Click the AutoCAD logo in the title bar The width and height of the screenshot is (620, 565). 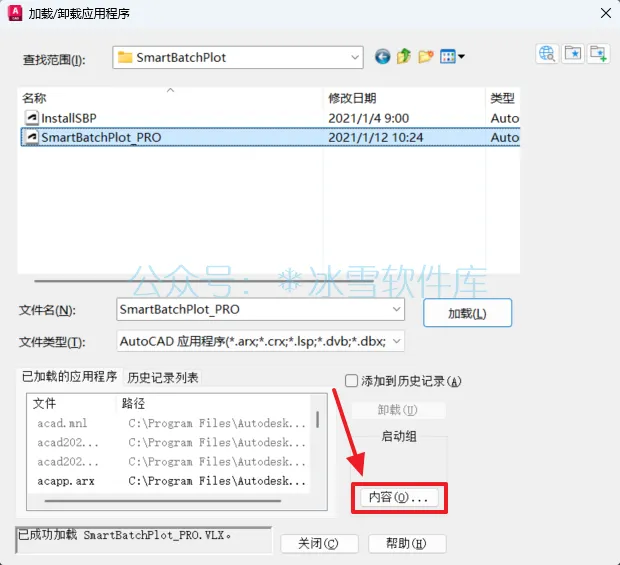(15, 13)
